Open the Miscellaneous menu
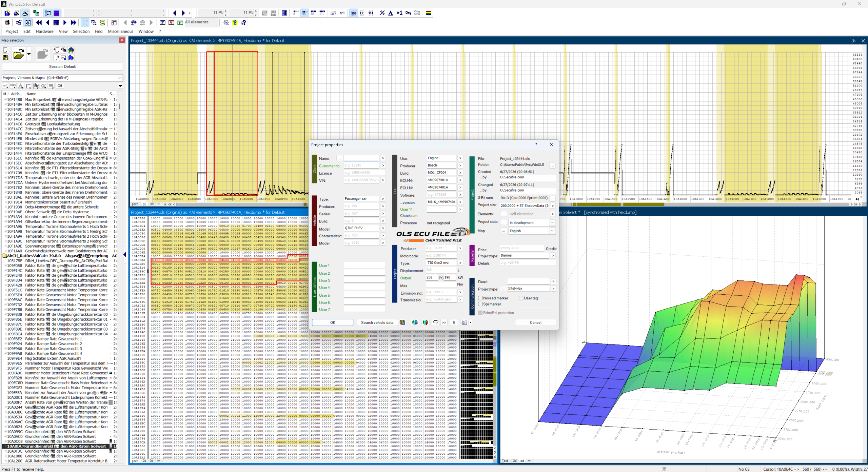Screen dimensions: 868x472 121,32
